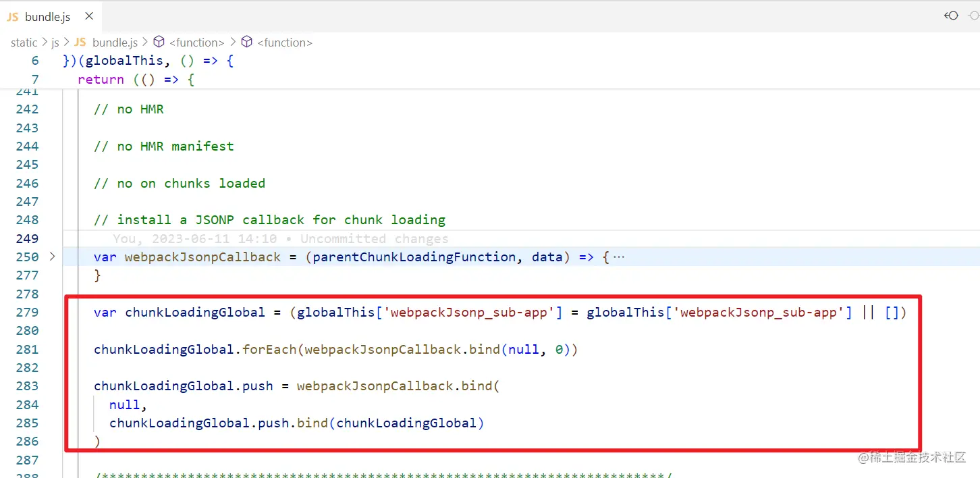Open the last <function> breadcrumb at the path's end
Viewport: 980px width, 478px height.
click(x=285, y=43)
